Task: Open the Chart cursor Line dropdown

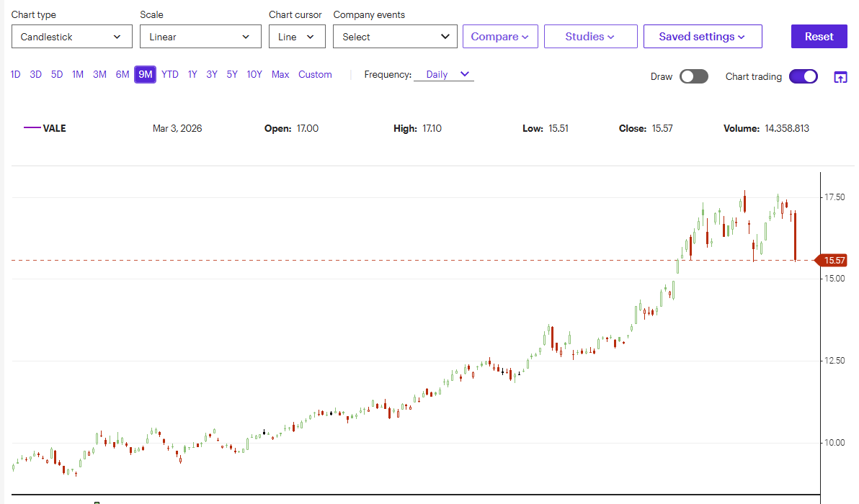Action: (297, 37)
